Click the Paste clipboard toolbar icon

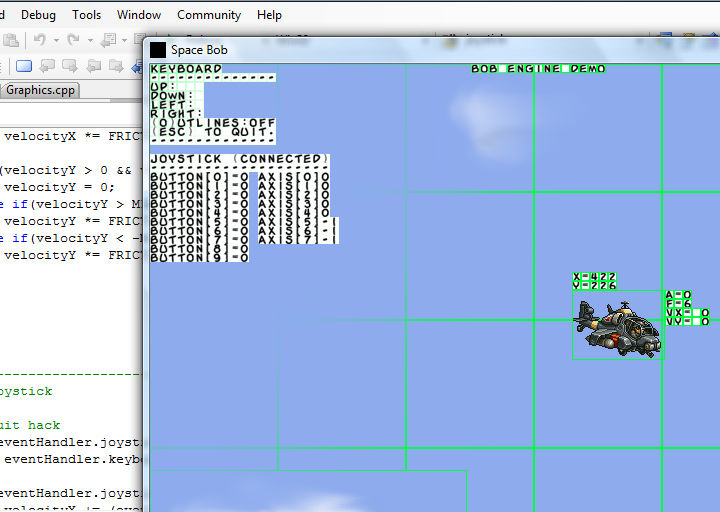pos(11,41)
